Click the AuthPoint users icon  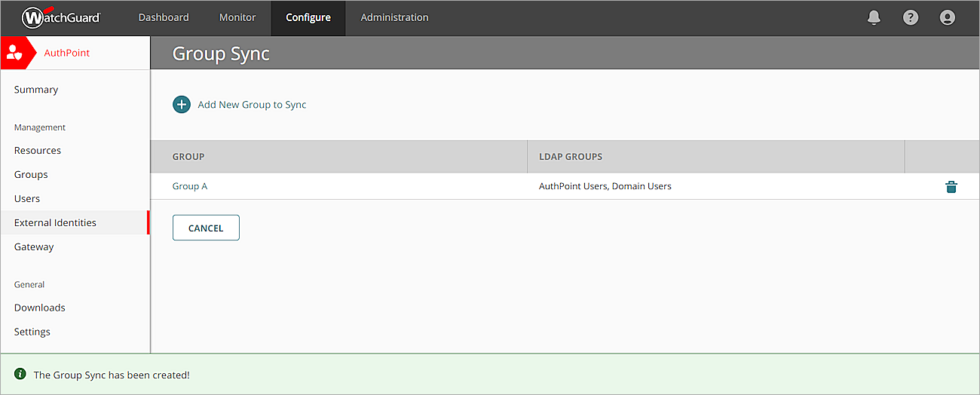pyautogui.click(x=14, y=53)
